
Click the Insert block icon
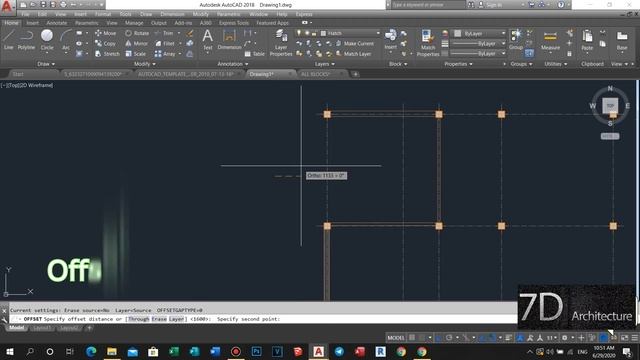[x=391, y=40]
